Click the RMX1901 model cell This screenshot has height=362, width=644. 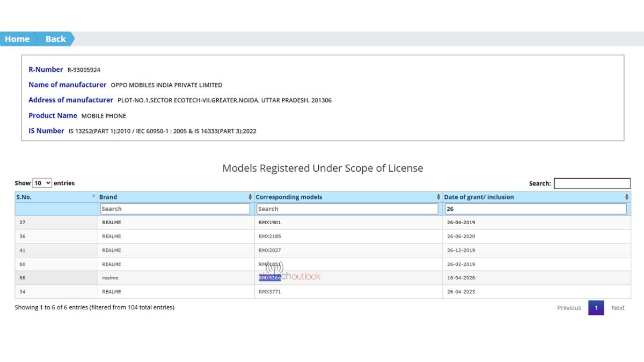[x=269, y=223]
